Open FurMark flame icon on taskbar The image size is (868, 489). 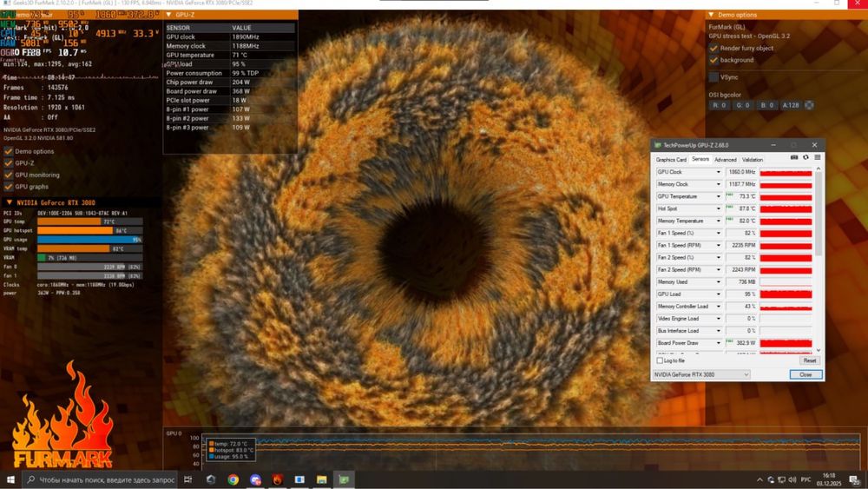[278, 479]
